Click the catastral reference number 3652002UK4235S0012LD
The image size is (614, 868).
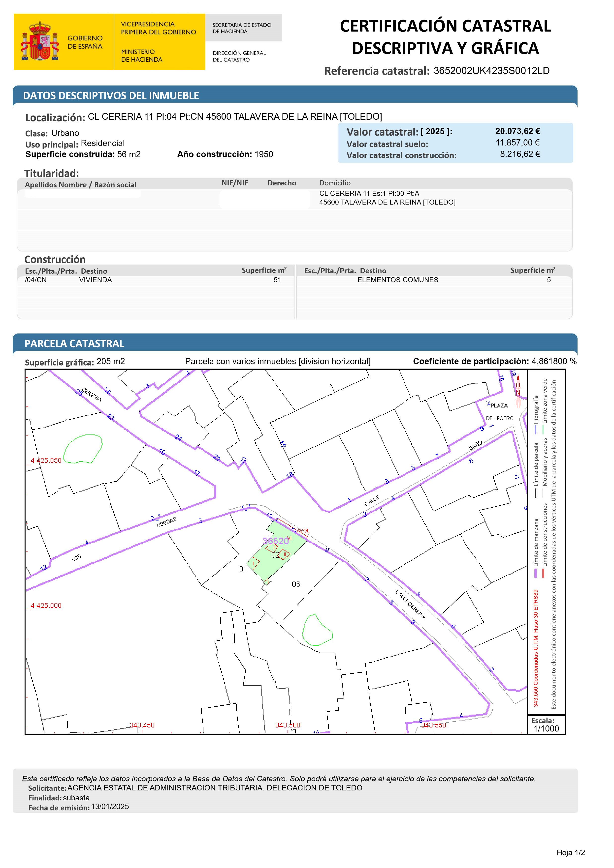click(491, 71)
